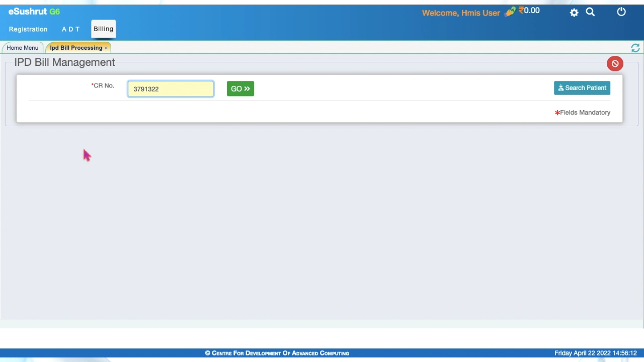Click the Centre For Development footer text

pyautogui.click(x=277, y=353)
